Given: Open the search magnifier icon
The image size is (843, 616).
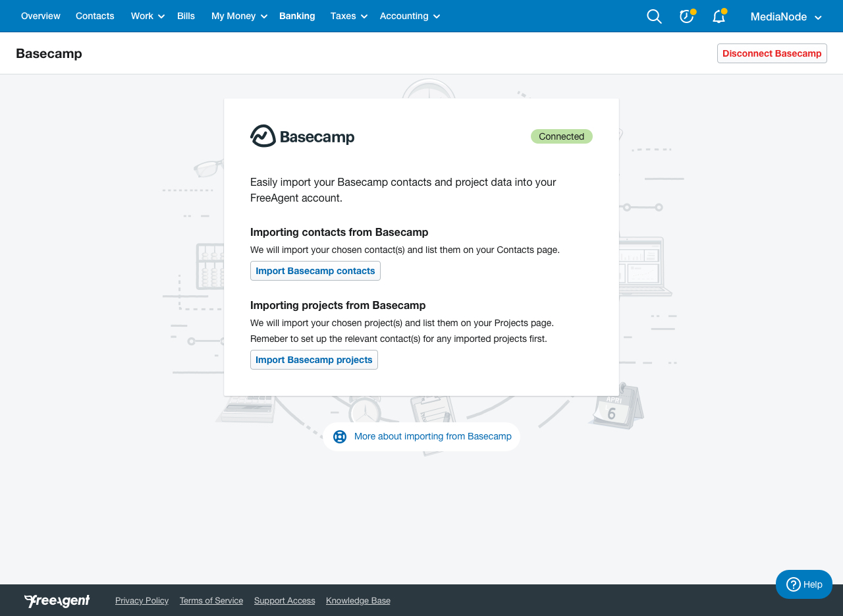Looking at the screenshot, I should (x=653, y=16).
